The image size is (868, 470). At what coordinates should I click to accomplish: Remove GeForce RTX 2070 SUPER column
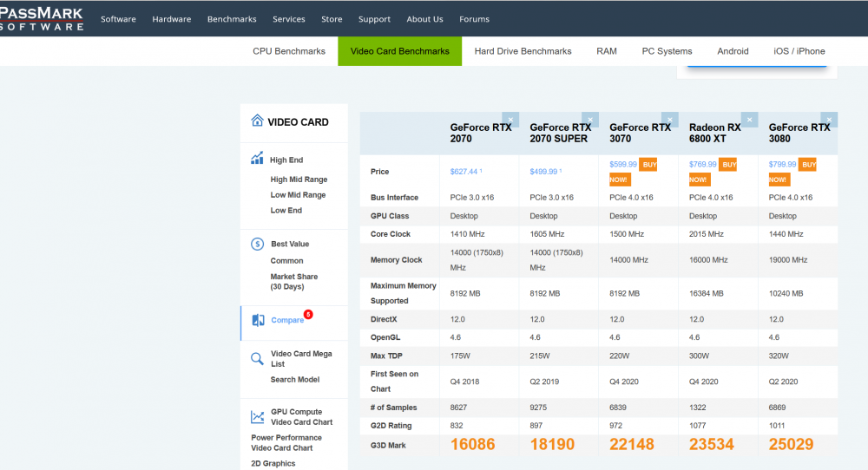[590, 120]
